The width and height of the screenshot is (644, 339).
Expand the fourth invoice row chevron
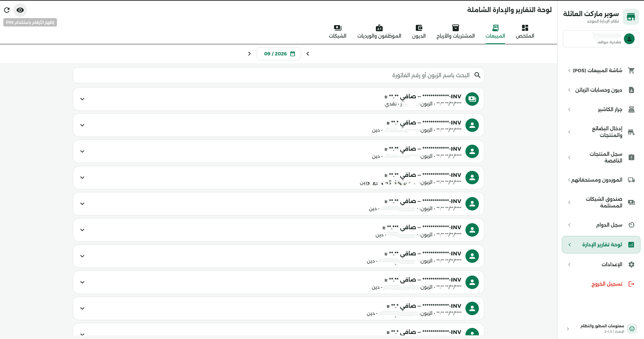[82, 178]
